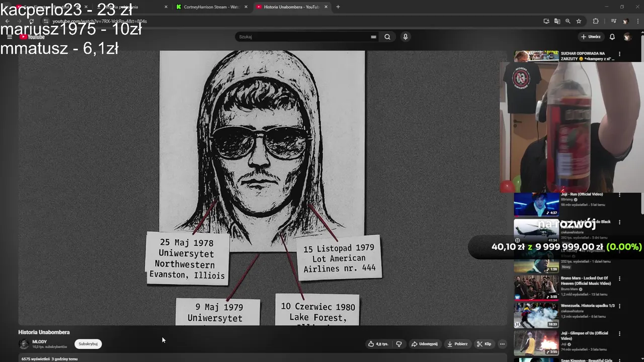The height and width of the screenshot is (362, 644).
Task: Click the '6575 wyświetleń' description text
Action: 35,359
